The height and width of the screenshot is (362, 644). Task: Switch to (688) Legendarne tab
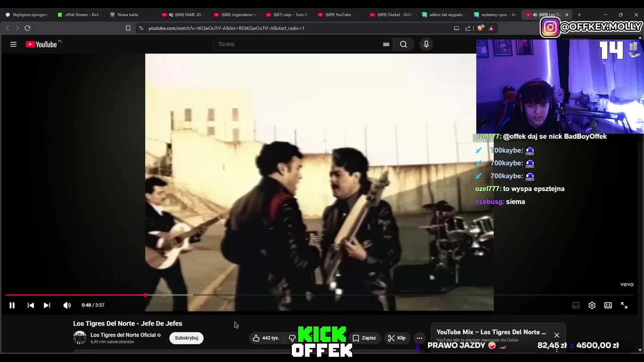tap(235, 15)
